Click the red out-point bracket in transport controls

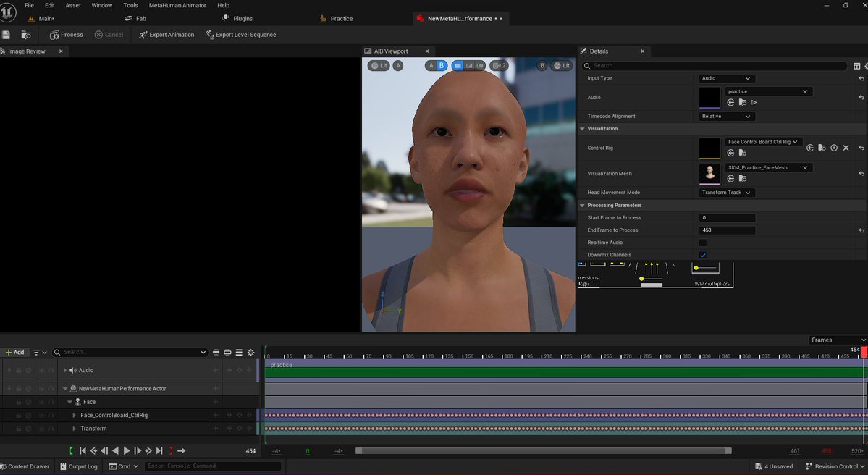170,451
